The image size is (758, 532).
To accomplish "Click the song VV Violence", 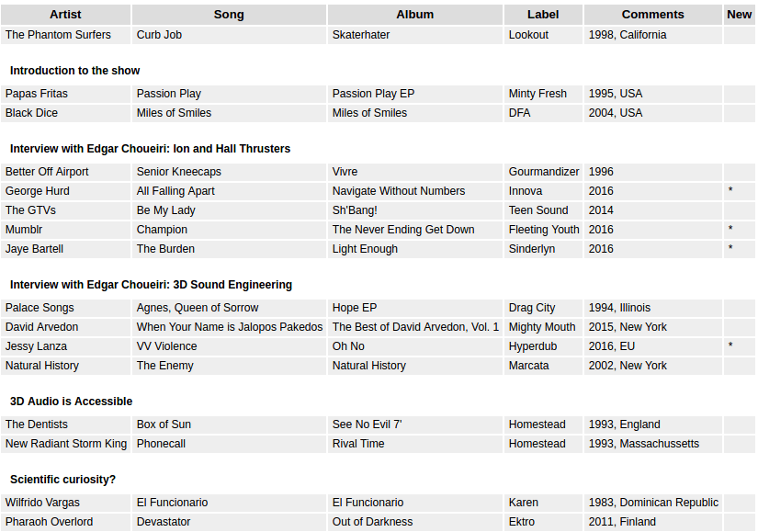I will point(166,346).
